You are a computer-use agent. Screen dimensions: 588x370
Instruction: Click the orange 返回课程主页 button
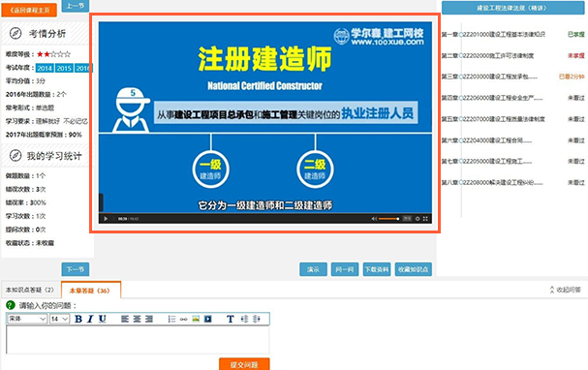29,10
